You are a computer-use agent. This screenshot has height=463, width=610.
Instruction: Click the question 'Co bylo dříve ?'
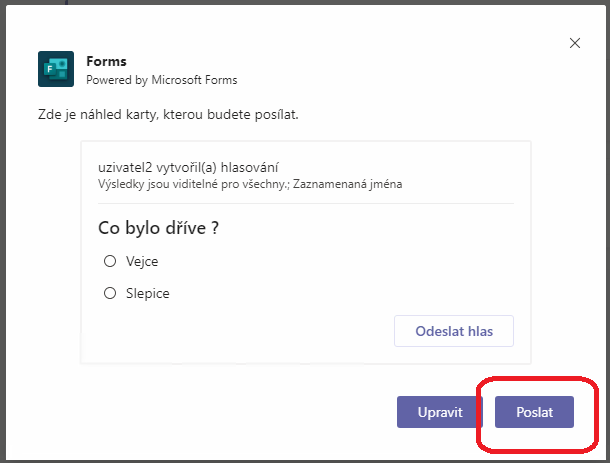pos(158,228)
